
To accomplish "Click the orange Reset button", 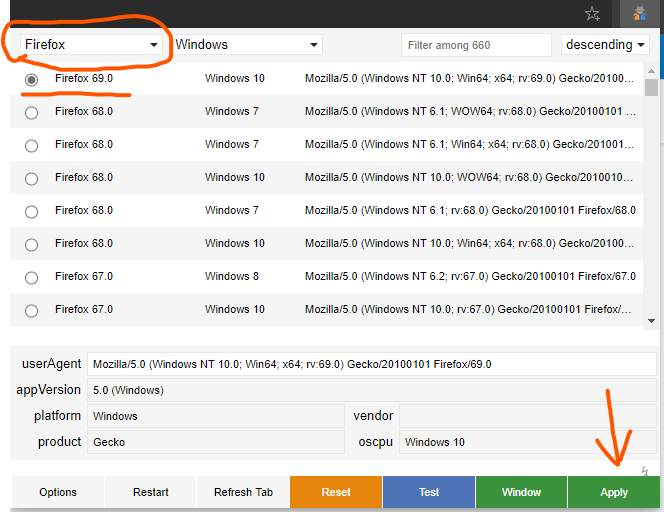I will pyautogui.click(x=336, y=492).
